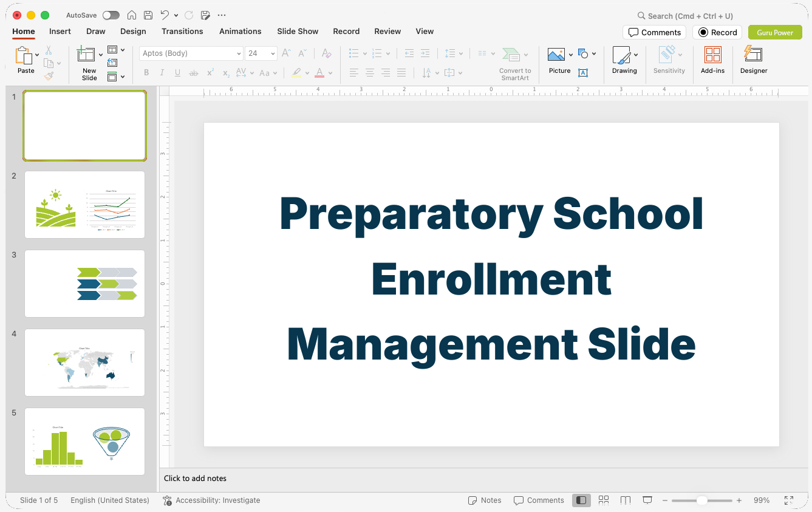Click English (United States) language indicator
812x512 pixels.
pyautogui.click(x=110, y=500)
